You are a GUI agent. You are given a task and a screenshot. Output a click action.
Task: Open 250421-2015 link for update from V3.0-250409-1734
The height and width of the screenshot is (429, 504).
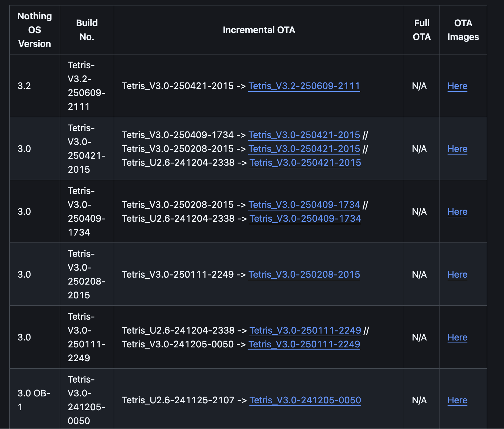(304, 135)
